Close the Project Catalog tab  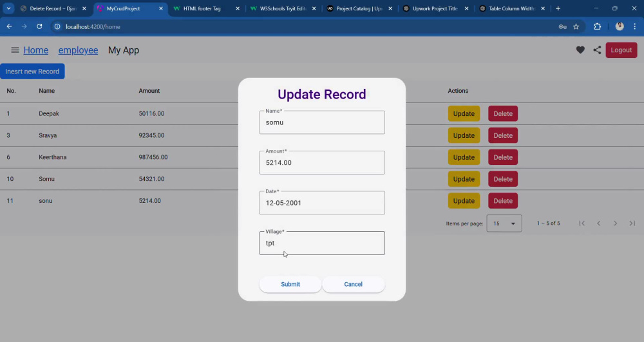point(390,8)
